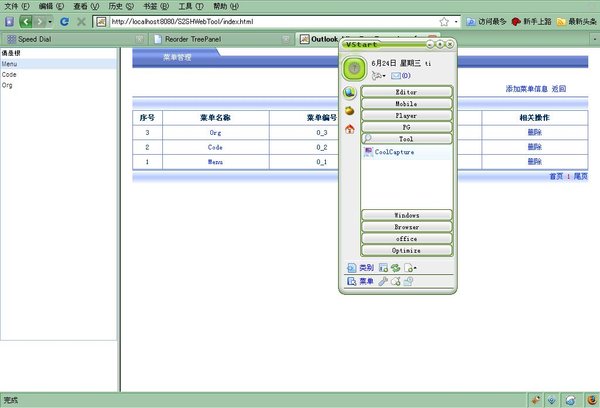Select the Code node in left tree
The image size is (600, 408).
pos(9,74)
